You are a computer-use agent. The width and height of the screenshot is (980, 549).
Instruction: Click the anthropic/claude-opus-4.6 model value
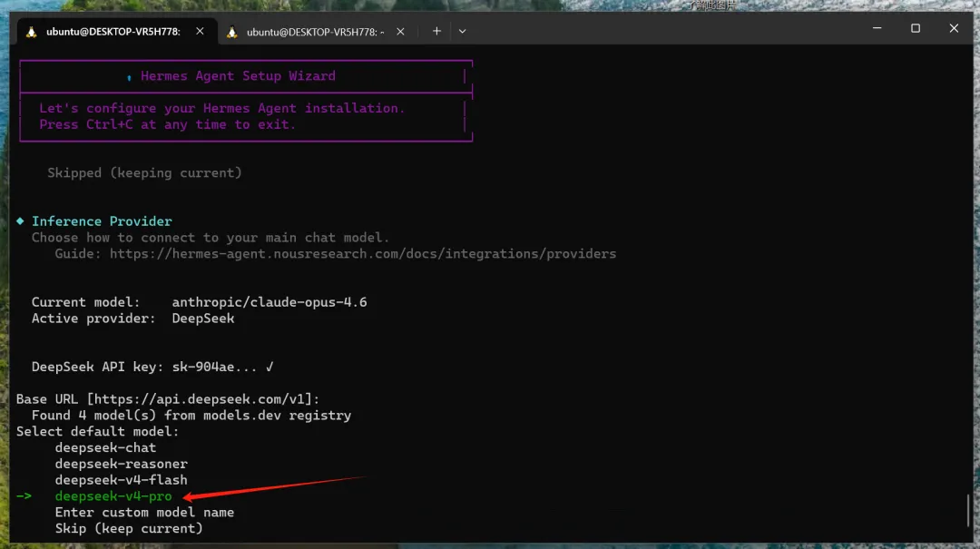[x=269, y=303]
